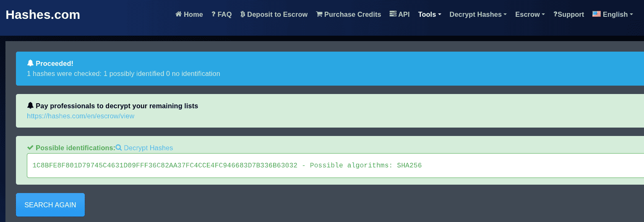Expand the Tools dropdown menu

click(429, 14)
